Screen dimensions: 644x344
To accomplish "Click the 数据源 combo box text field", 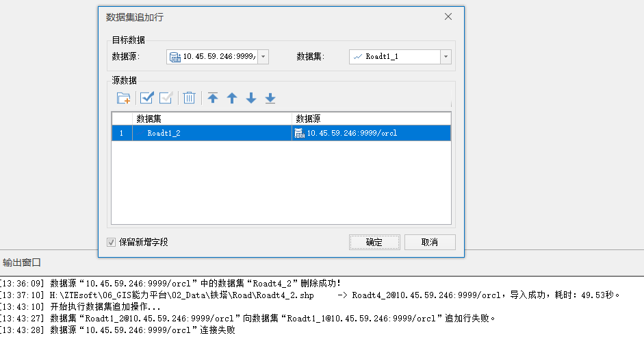I will point(220,57).
